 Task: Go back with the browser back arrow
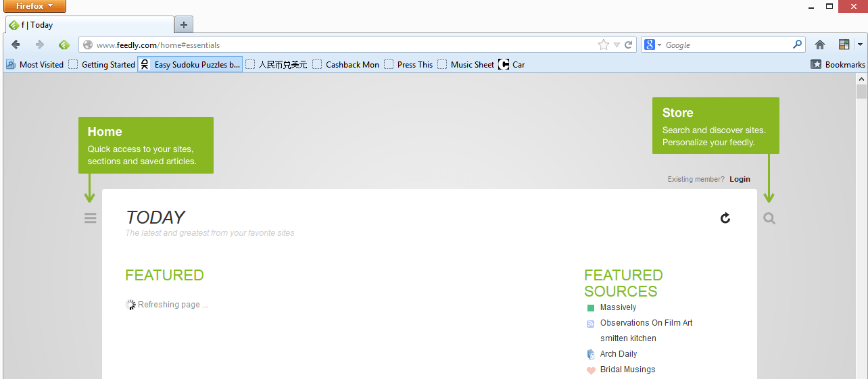[x=16, y=45]
